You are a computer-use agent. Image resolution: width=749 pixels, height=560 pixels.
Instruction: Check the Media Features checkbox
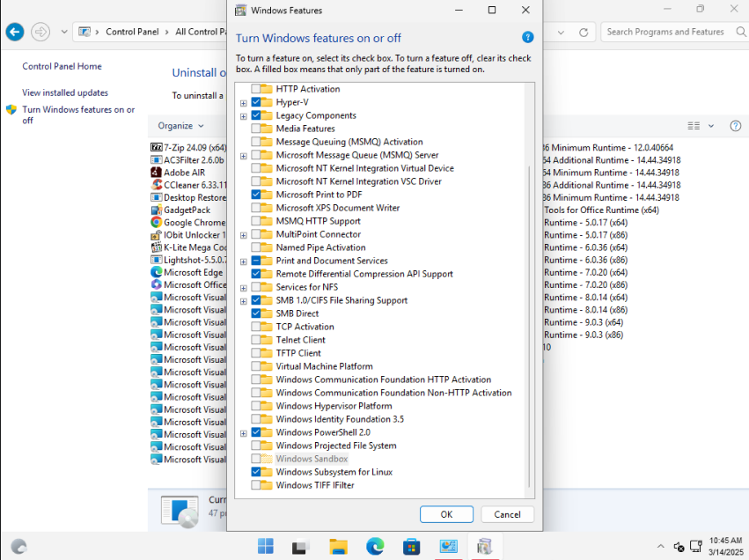click(255, 128)
